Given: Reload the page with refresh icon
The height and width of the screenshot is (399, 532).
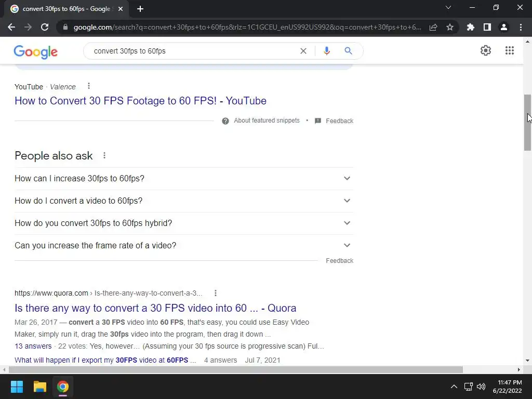Looking at the screenshot, I should [45, 27].
